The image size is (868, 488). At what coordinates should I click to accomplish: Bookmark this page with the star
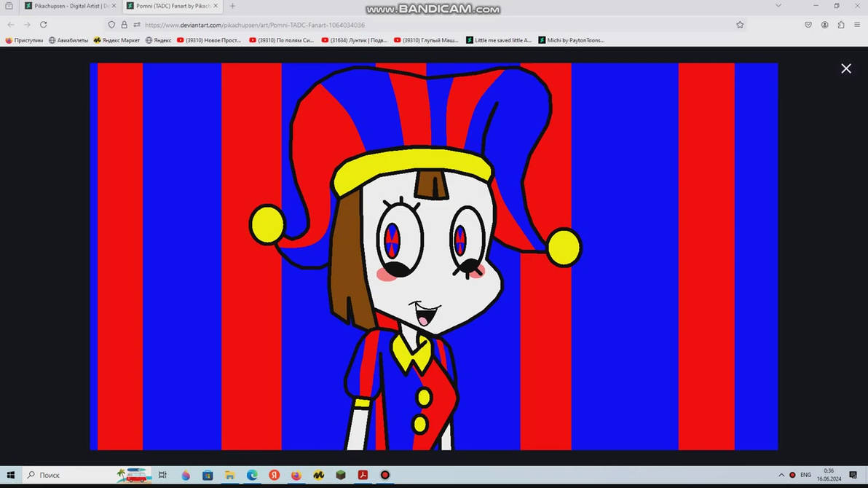coord(740,25)
